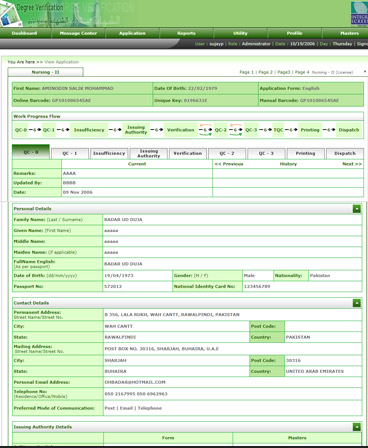This screenshot has width=368, height=448.
Task: Click Printing step in Work Progress Flow
Action: (x=310, y=130)
